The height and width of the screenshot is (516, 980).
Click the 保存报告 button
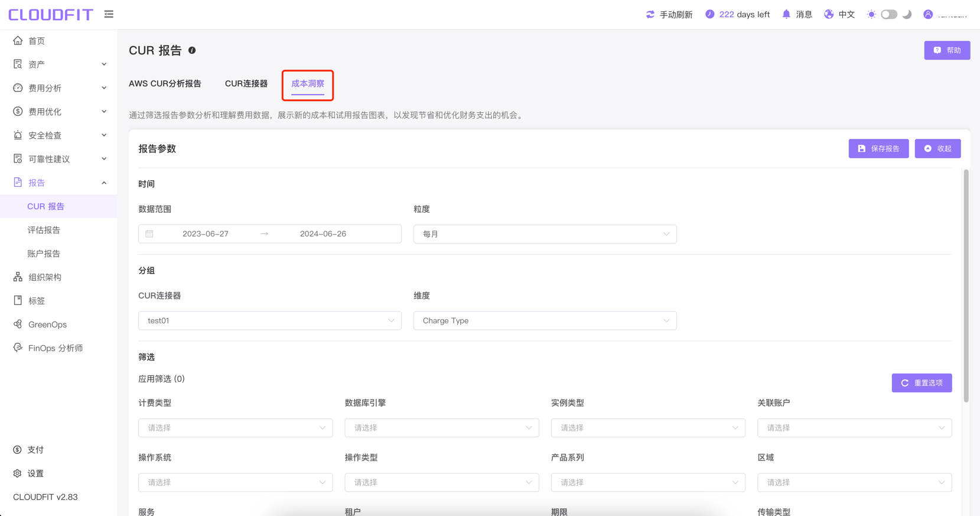pyautogui.click(x=878, y=149)
